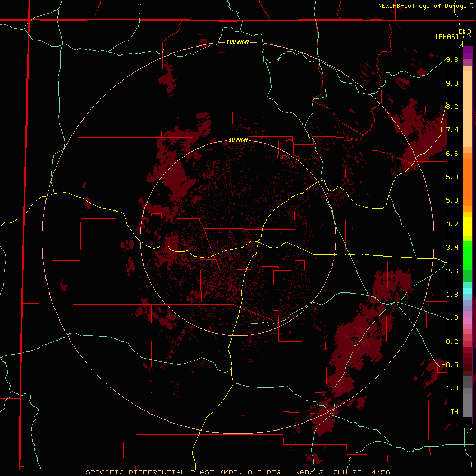Pick the yellow color scale segment

coord(467,226)
